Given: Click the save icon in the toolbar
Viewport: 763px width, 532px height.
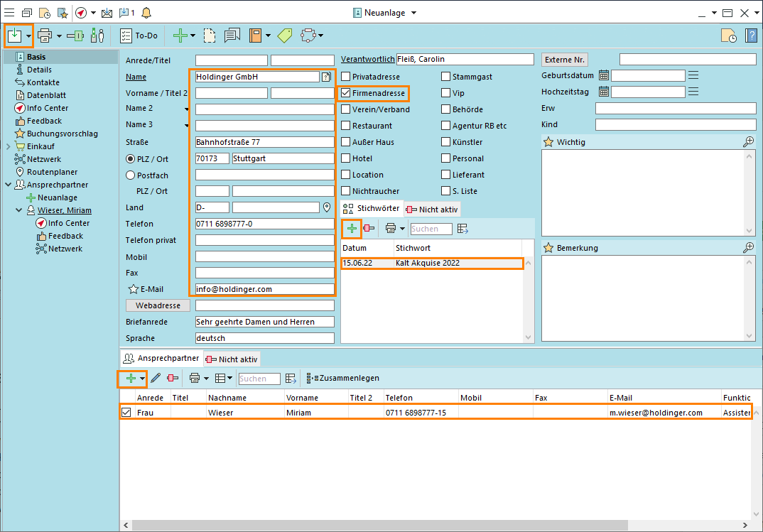Looking at the screenshot, I should 14,35.
